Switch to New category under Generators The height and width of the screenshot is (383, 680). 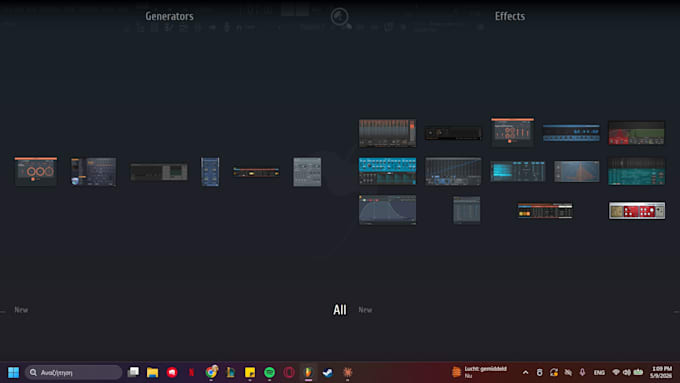[21, 310]
